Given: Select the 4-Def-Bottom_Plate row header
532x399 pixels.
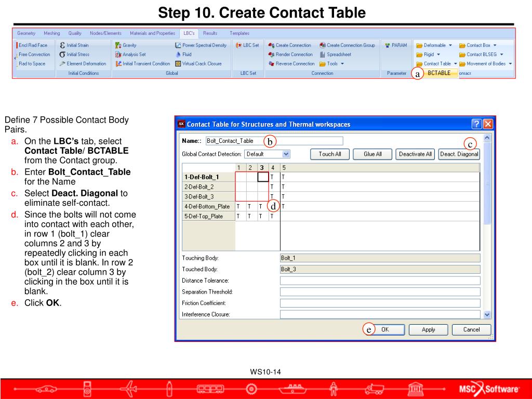Looking at the screenshot, I should pyautogui.click(x=208, y=206).
